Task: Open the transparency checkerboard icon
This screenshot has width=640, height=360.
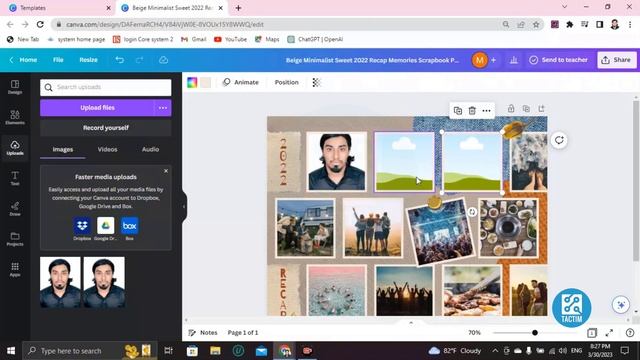Action: tap(316, 82)
